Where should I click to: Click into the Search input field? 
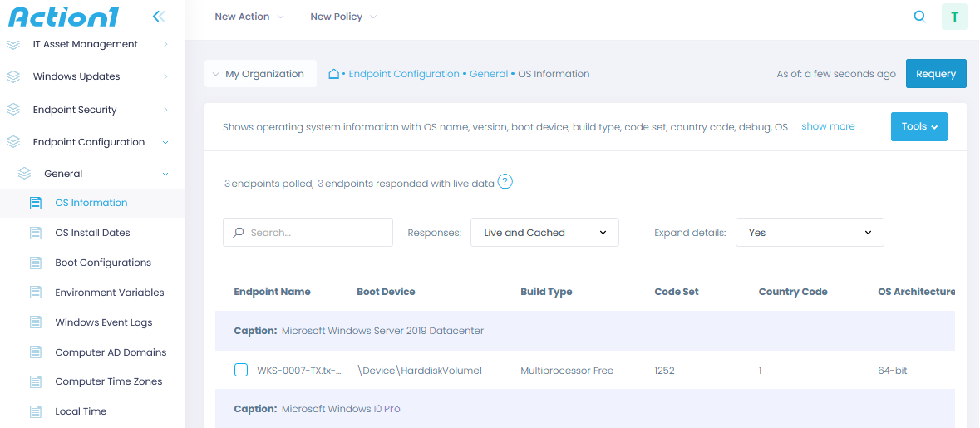[308, 233]
